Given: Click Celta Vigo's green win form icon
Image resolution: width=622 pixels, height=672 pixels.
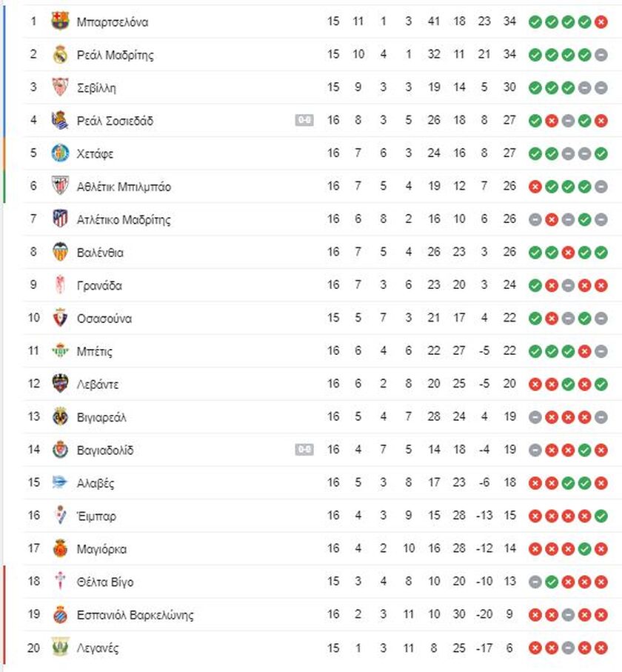Looking at the screenshot, I should pos(552,582).
